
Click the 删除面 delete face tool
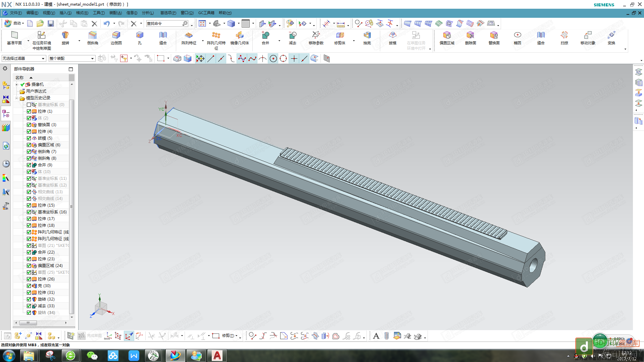(470, 38)
